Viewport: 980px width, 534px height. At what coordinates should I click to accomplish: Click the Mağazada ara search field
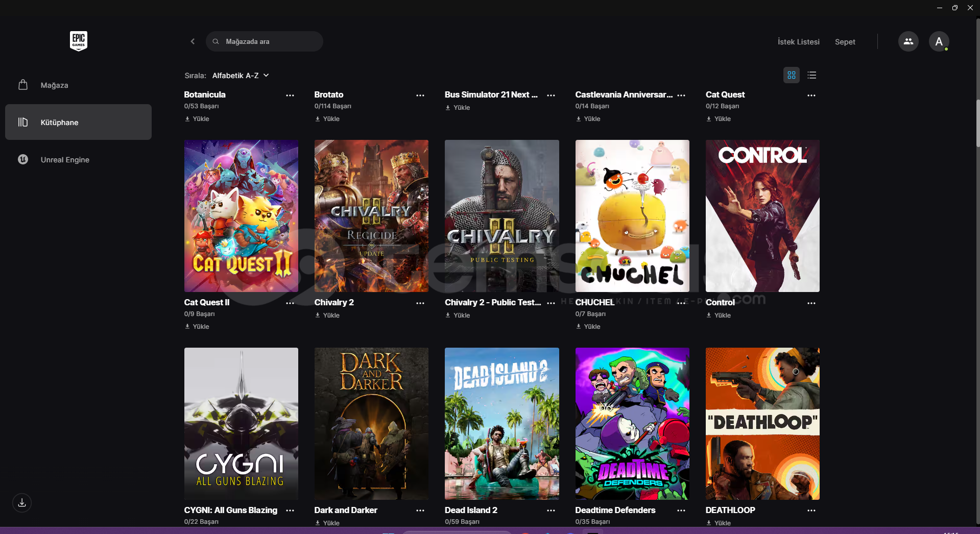pos(264,41)
